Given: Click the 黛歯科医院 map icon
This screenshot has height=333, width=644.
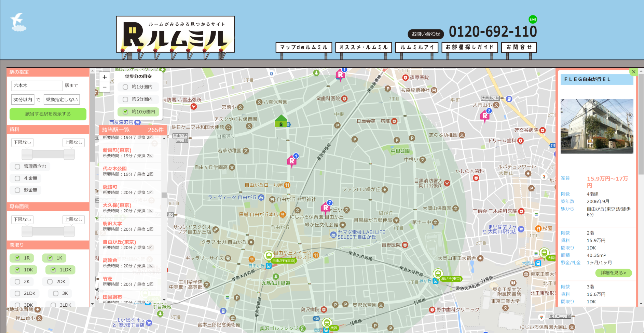Looking at the screenshot, I should 344,98.
